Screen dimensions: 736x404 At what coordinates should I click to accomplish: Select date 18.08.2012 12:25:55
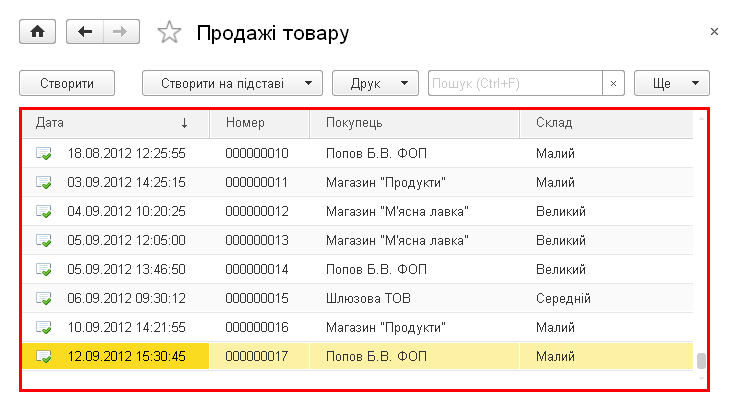pos(126,153)
